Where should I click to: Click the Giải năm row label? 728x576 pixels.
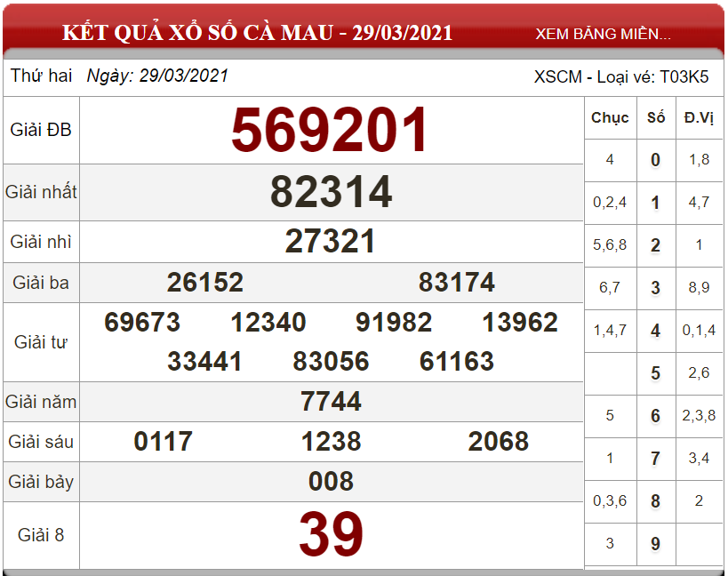(41, 402)
